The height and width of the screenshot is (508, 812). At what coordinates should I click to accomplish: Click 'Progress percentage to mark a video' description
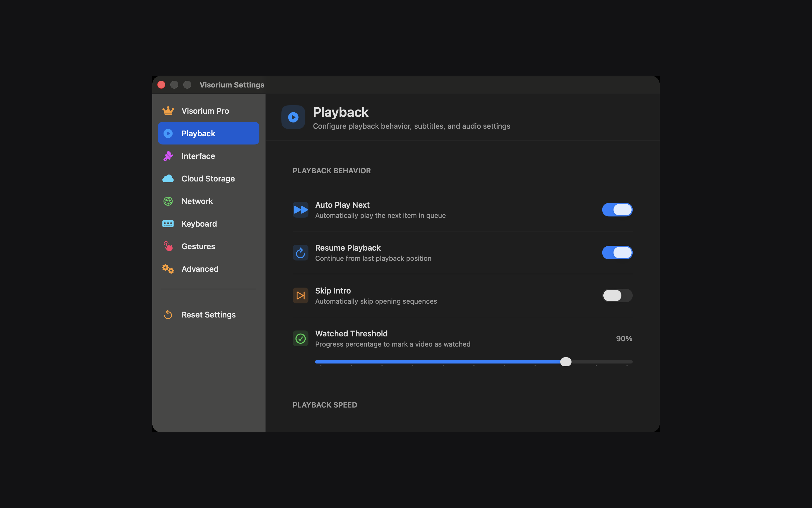(392, 344)
